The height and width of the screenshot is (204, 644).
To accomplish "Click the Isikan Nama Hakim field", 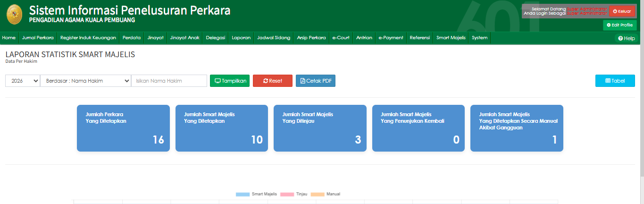I will click(x=169, y=81).
